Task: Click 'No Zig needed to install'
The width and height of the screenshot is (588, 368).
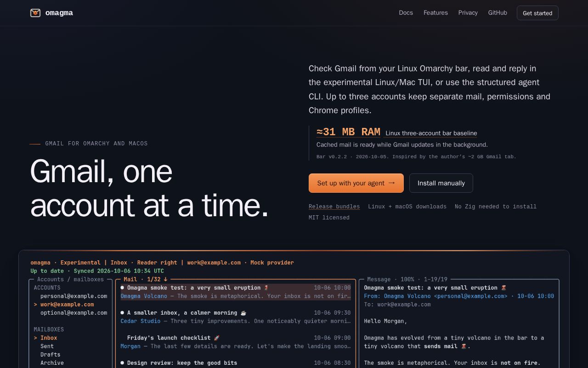Action: click(496, 207)
